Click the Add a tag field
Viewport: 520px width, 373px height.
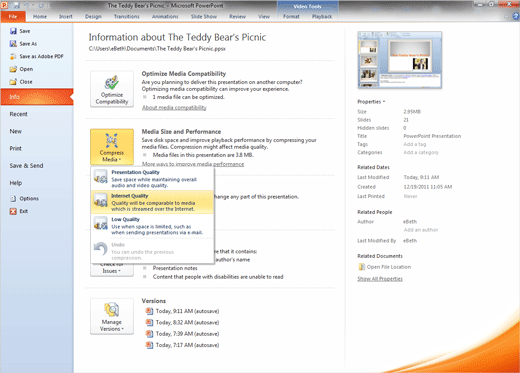415,144
